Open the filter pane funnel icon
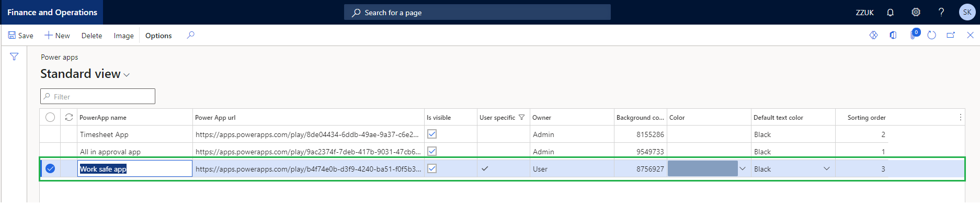 coord(14,56)
